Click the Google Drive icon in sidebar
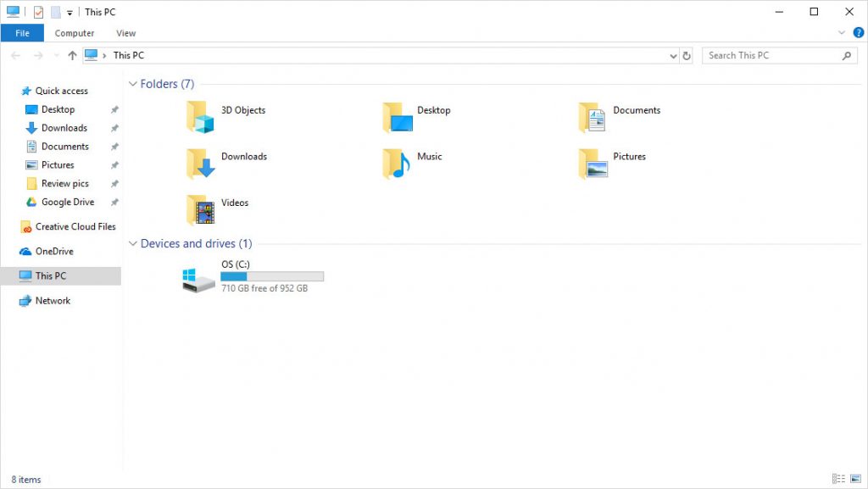The height and width of the screenshot is (489, 868). tap(31, 202)
